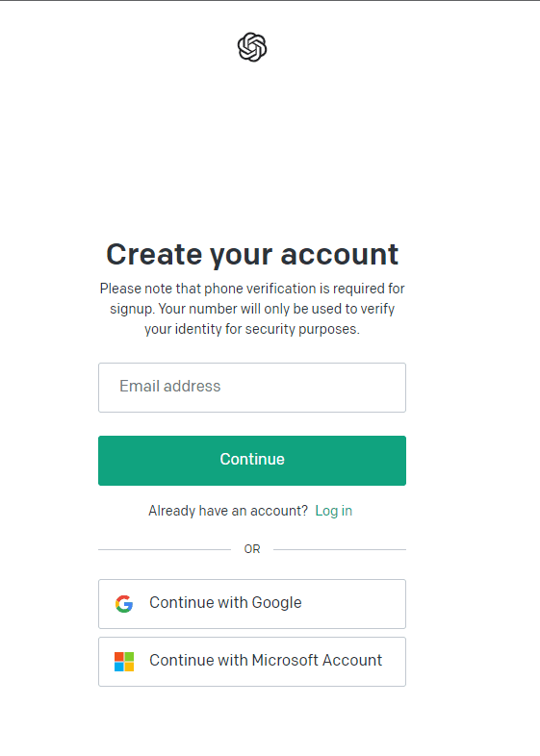Click the phone verification notice paragraph

coord(252,309)
